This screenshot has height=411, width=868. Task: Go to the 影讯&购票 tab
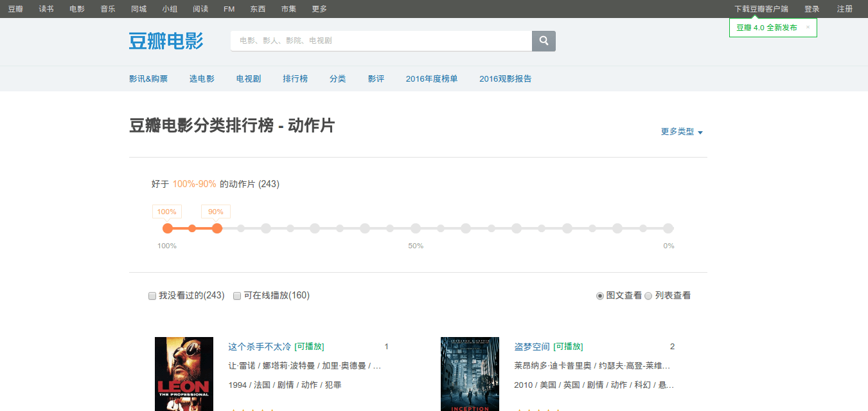(x=148, y=79)
